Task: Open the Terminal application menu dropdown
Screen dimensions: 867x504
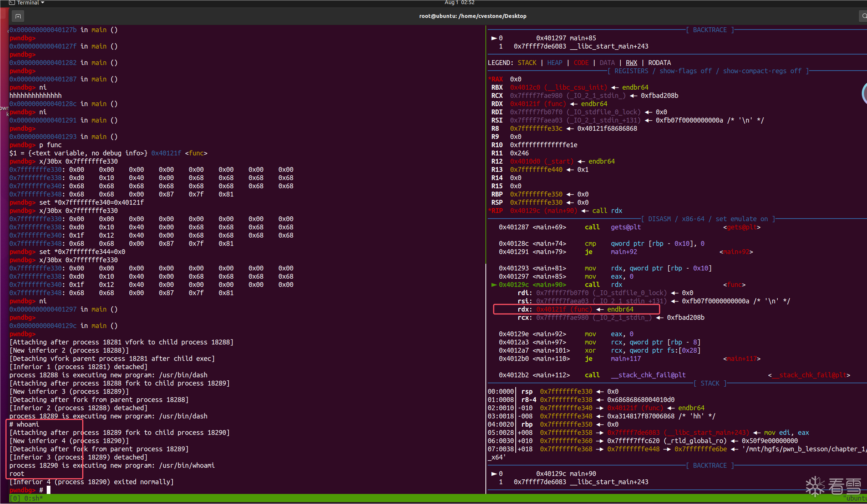Action: pos(31,3)
